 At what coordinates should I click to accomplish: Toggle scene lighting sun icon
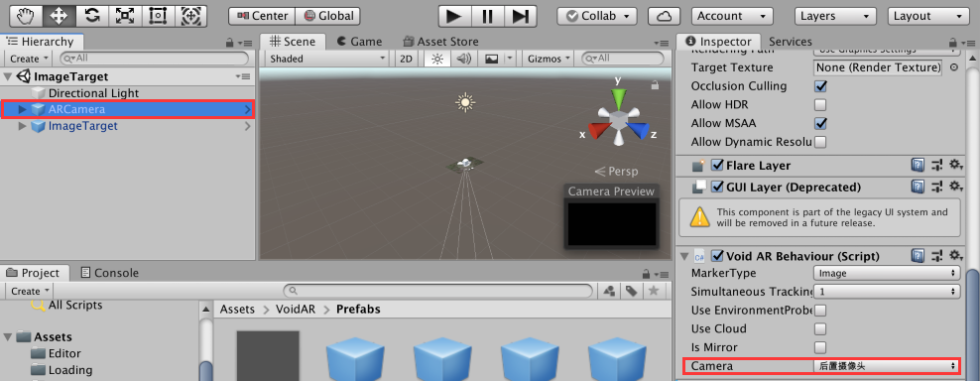(x=436, y=59)
